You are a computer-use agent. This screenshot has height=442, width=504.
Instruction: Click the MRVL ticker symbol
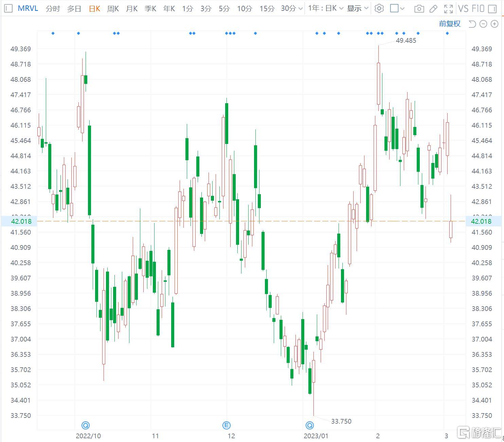coord(28,8)
